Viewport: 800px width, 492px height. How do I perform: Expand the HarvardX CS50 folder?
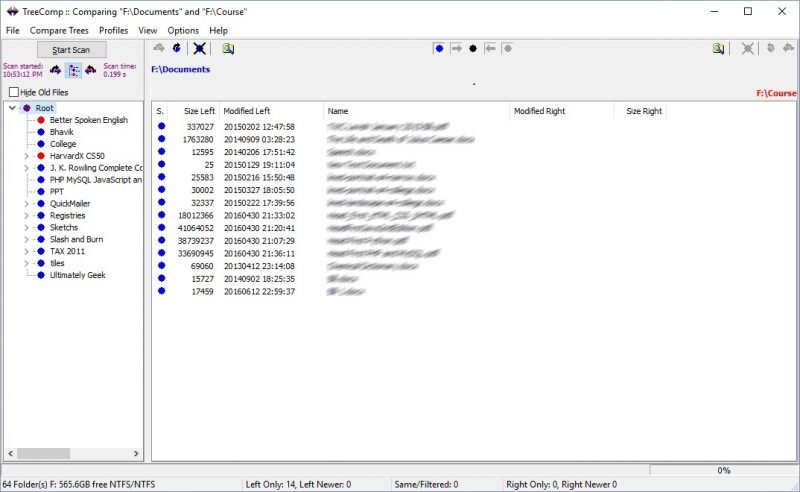click(27, 156)
